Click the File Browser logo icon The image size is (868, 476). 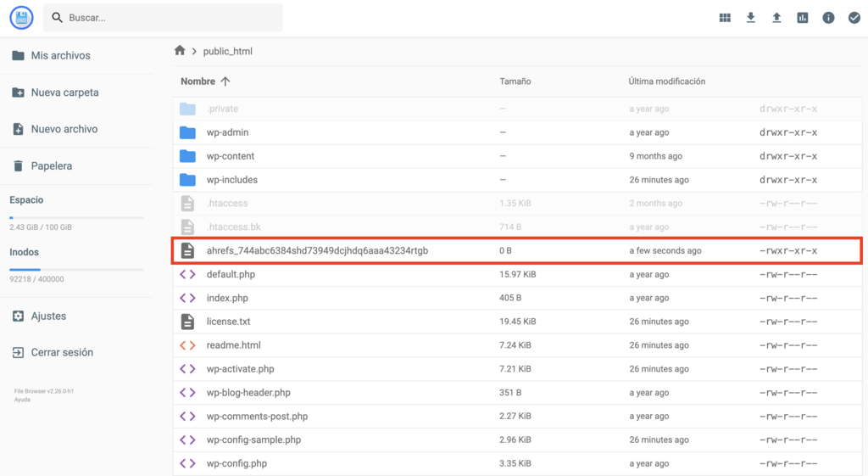21,17
